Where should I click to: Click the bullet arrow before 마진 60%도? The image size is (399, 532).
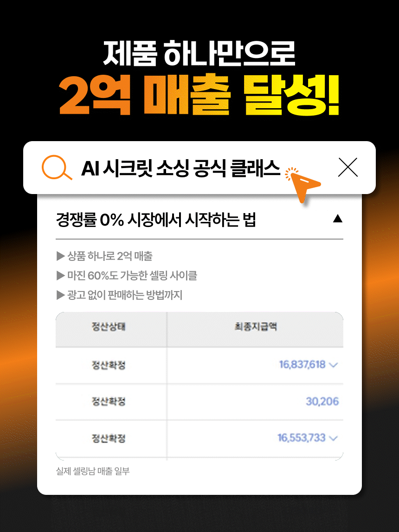pos(61,275)
